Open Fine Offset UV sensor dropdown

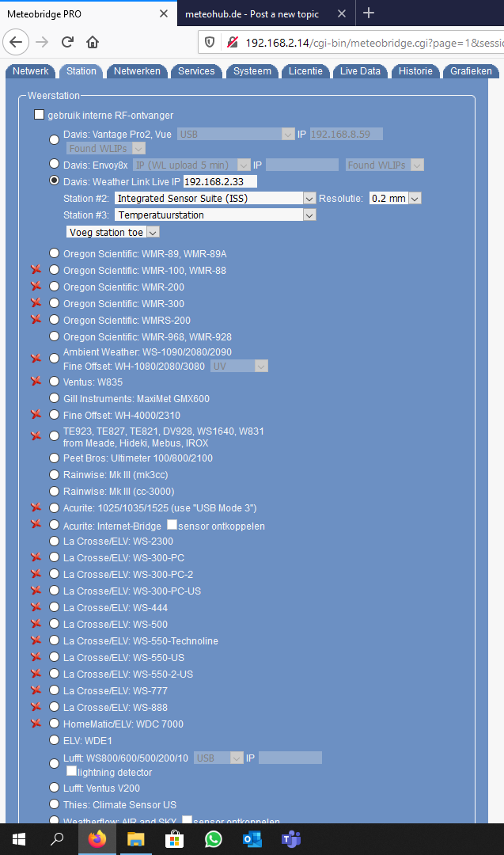click(x=239, y=367)
